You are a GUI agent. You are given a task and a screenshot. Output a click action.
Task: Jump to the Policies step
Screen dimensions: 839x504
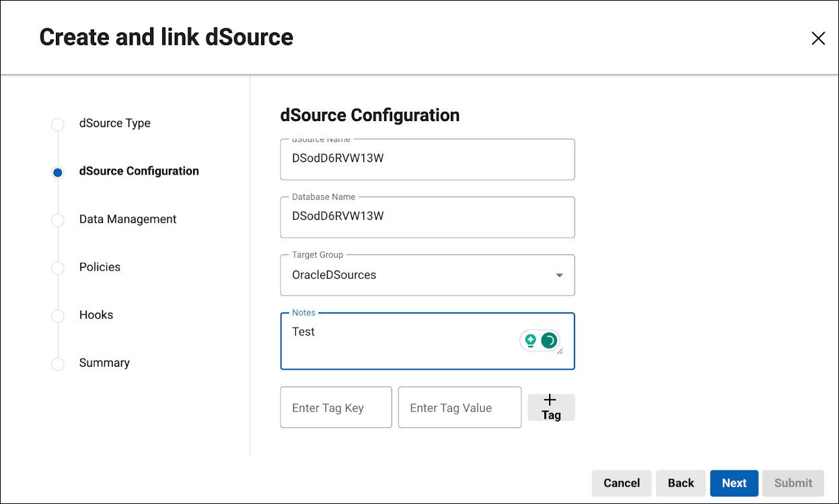tap(100, 267)
